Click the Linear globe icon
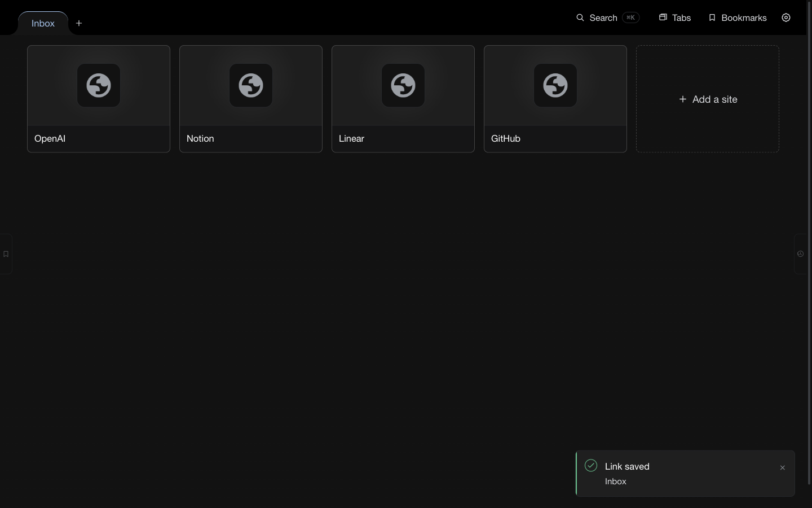Viewport: 812px width, 508px height. (x=403, y=85)
